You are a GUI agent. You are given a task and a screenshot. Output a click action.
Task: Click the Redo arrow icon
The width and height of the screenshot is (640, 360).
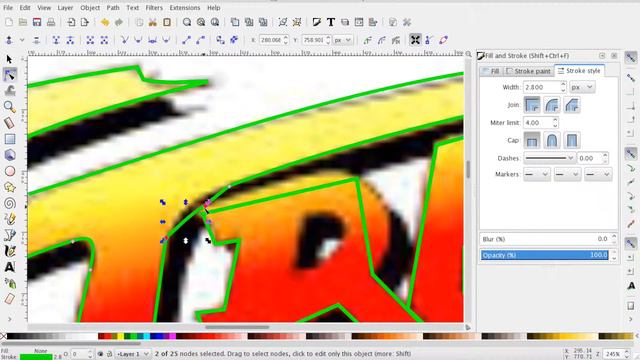119,22
